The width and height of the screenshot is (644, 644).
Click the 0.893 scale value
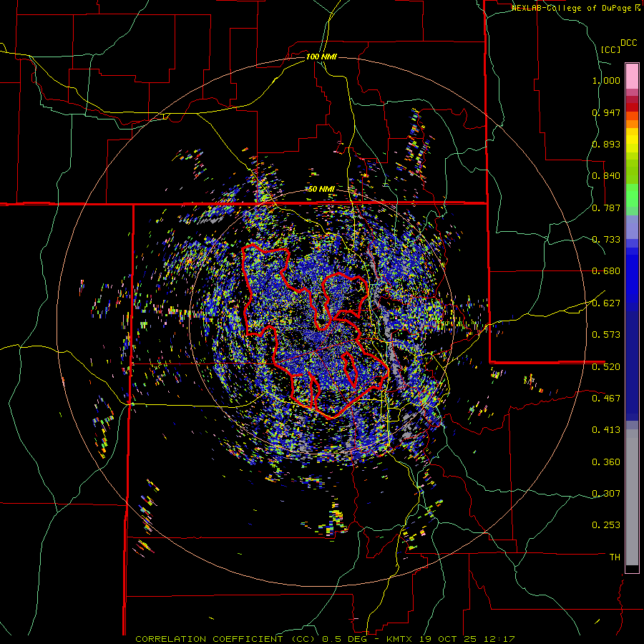pos(606,144)
